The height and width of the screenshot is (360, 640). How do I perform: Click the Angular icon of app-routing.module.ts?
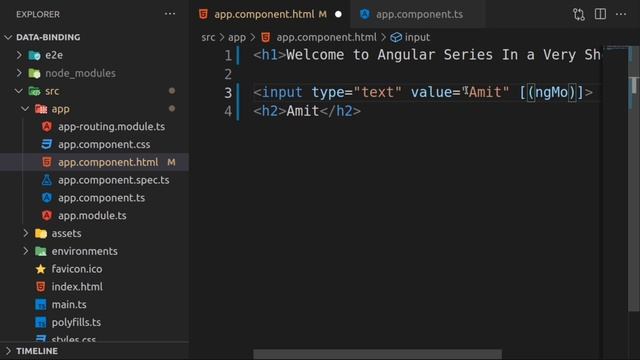tap(47, 127)
